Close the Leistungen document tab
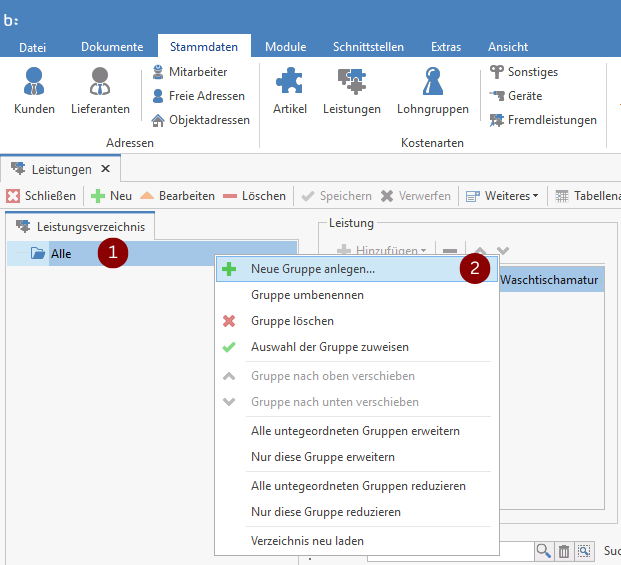 105,169
